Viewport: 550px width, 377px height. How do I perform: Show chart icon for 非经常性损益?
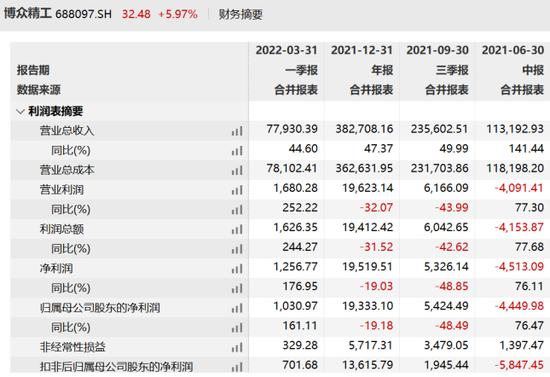pyautogui.click(x=237, y=347)
